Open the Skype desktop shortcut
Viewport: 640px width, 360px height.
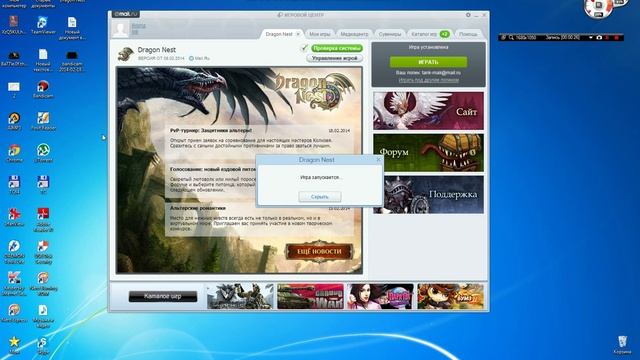(43, 345)
